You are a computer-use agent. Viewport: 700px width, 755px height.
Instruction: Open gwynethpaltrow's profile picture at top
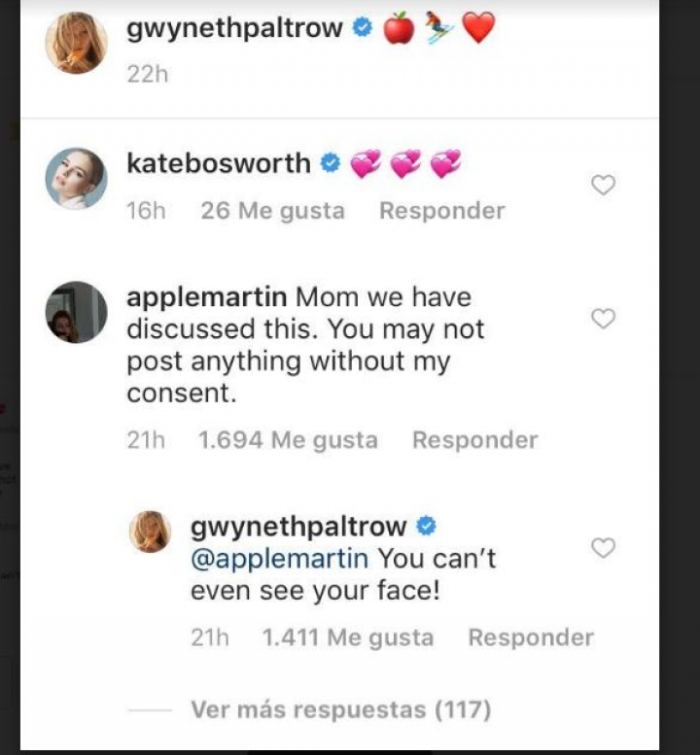tap(76, 43)
